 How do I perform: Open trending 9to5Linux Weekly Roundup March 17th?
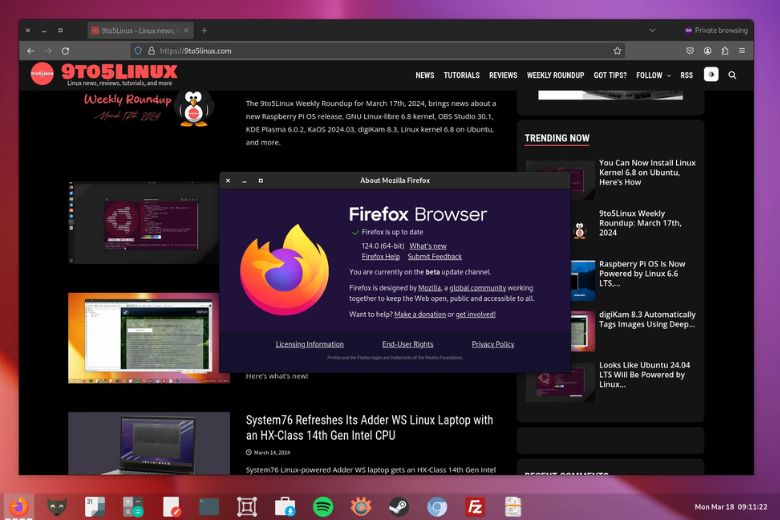point(640,223)
